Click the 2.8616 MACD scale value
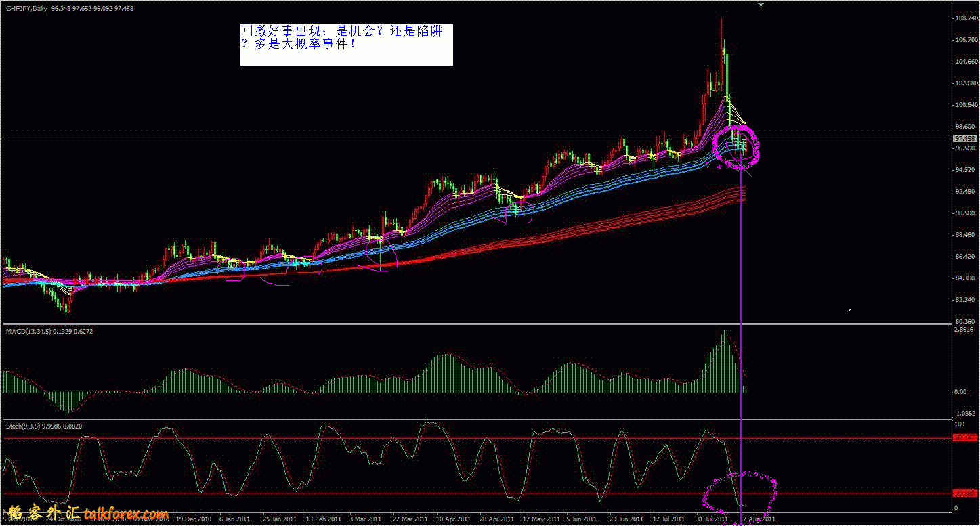 [963, 330]
